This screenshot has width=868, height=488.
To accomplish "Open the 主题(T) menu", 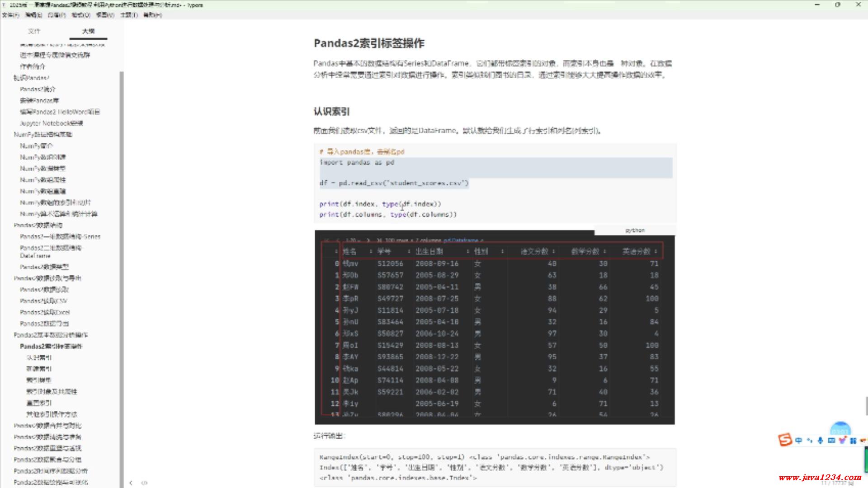I will click(x=129, y=15).
